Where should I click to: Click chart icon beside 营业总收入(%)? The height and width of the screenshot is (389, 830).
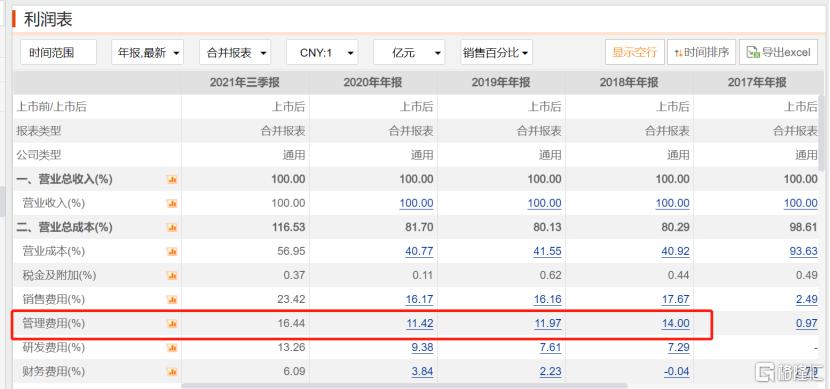172,179
